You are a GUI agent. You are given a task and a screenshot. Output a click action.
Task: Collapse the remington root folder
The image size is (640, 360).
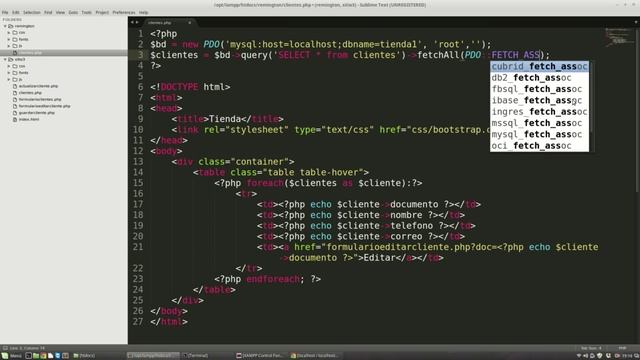click(5, 26)
